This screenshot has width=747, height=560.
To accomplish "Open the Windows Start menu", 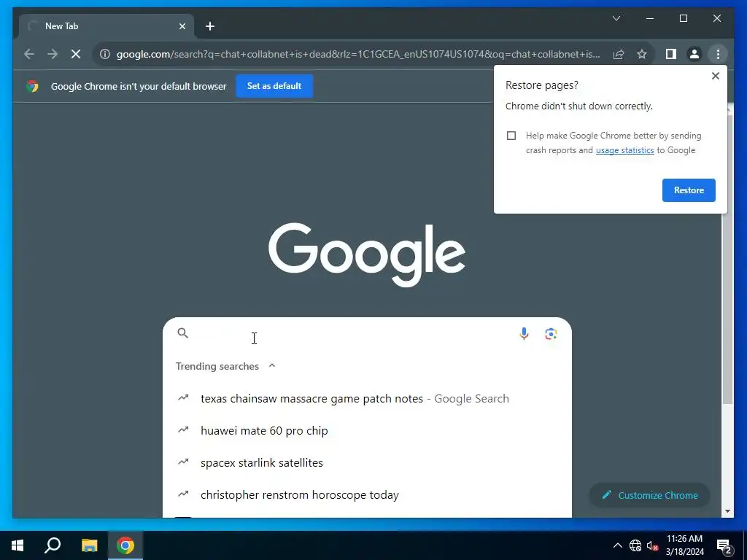I will [x=18, y=545].
